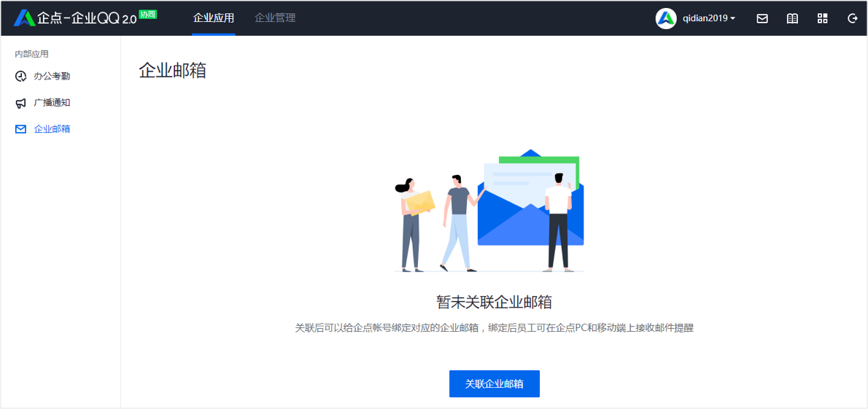
Task: Click the green 协同 badge beside the product name
Action: (x=148, y=15)
